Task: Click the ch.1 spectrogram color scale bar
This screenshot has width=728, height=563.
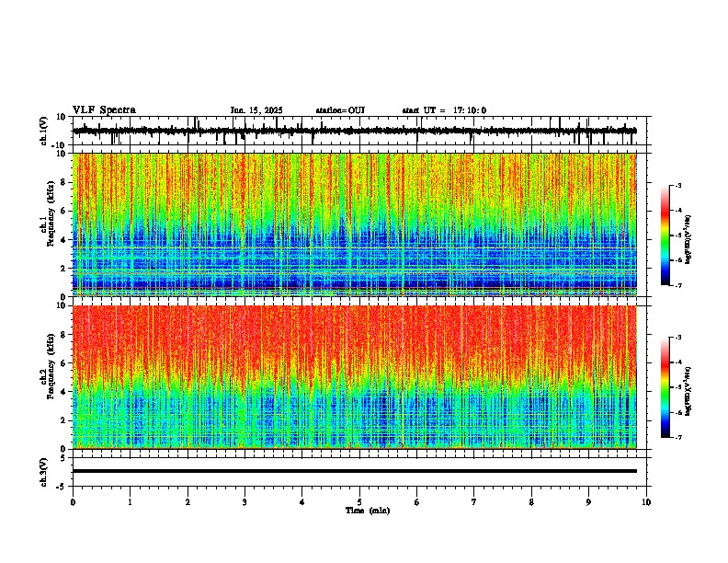Action: 665,236
